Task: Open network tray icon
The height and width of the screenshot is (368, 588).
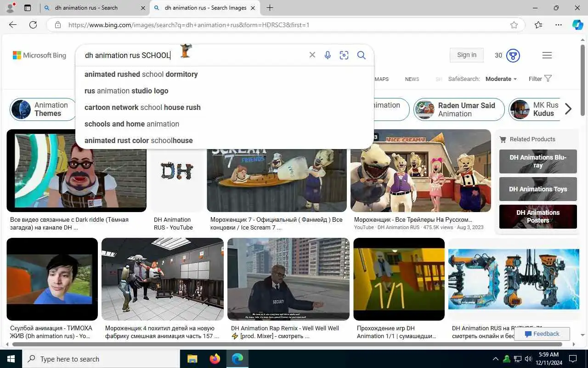Action: [x=517, y=359]
